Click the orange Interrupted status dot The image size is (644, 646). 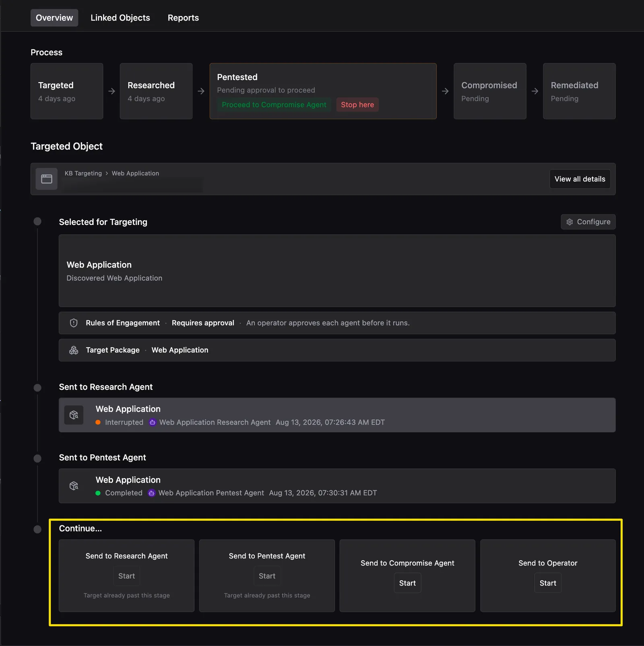pyautogui.click(x=98, y=422)
